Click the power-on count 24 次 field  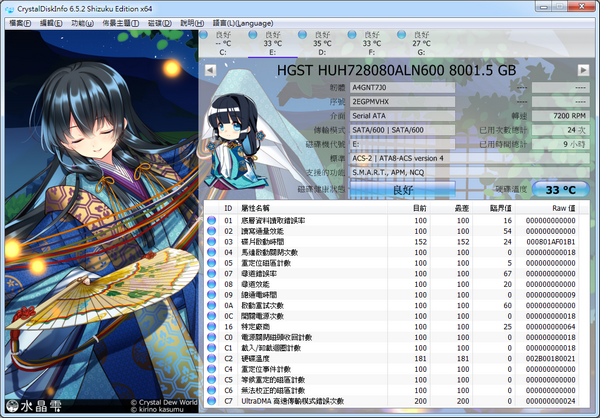click(x=561, y=130)
